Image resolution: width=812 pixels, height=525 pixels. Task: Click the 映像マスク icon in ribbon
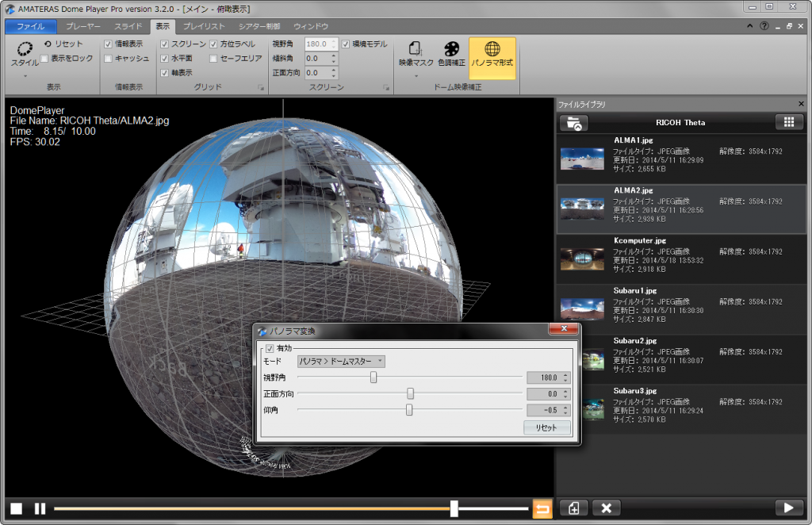416,50
